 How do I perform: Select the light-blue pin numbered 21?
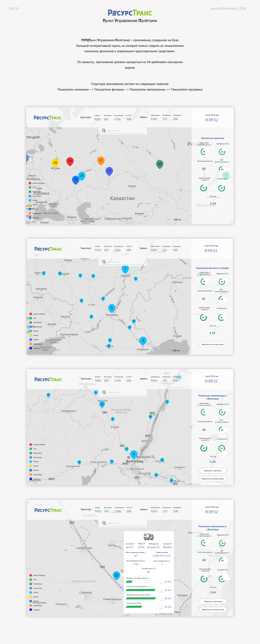pyautogui.click(x=82, y=176)
